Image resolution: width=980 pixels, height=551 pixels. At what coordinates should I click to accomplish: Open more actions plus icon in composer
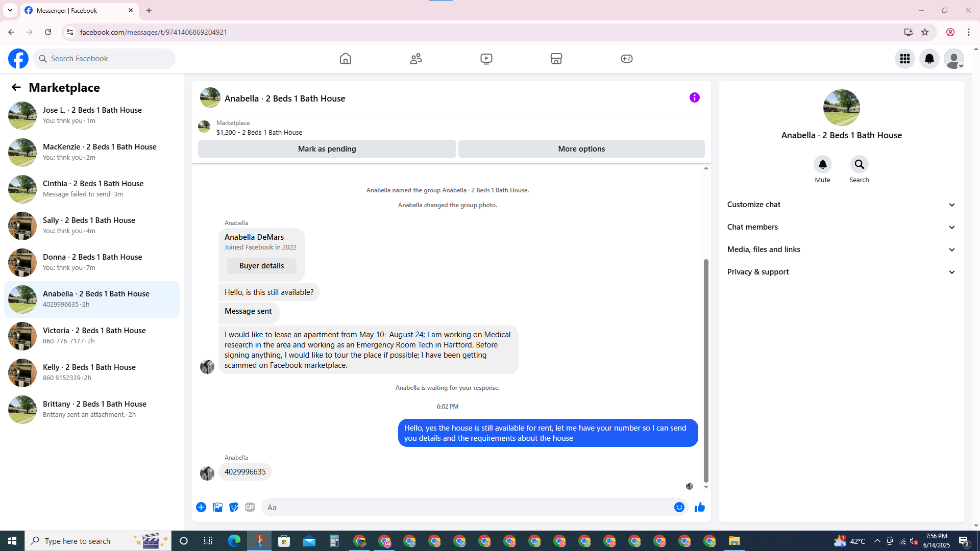point(201,507)
